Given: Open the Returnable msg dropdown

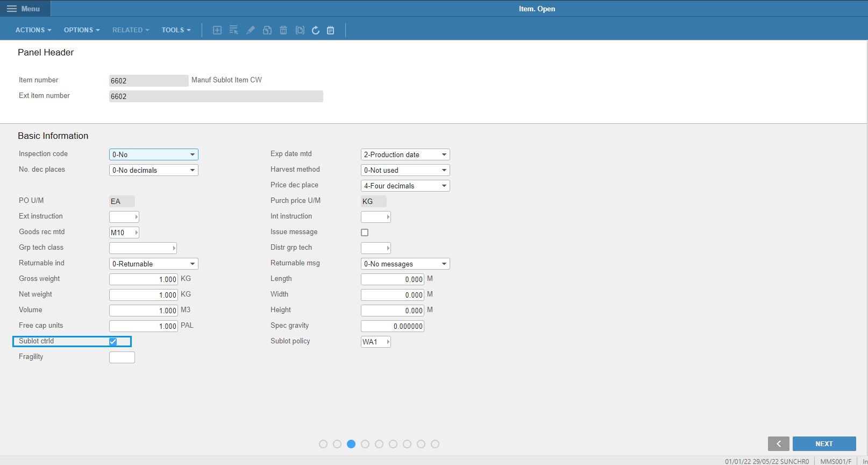Looking at the screenshot, I should tap(405, 264).
